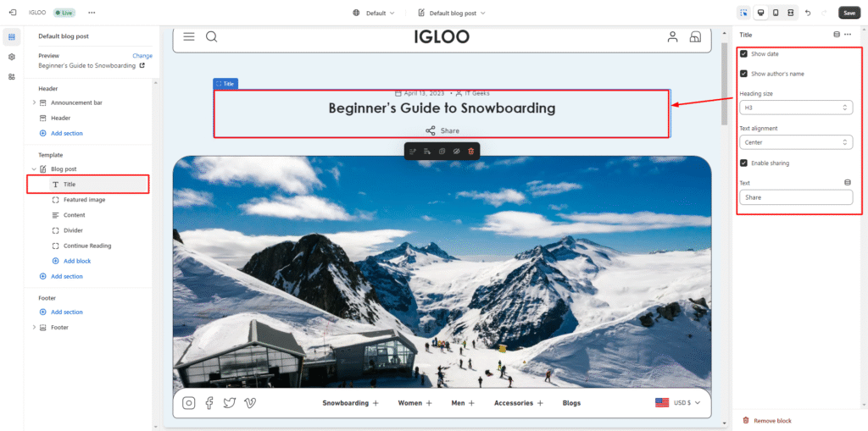The width and height of the screenshot is (868, 431).
Task: Click the undo arrow icon
Action: pyautogui.click(x=808, y=13)
